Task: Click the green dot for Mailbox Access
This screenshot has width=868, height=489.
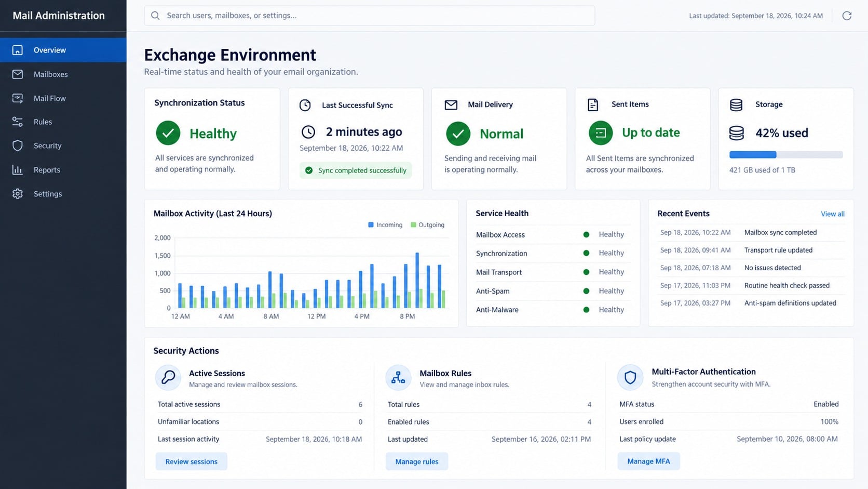Action: click(586, 234)
